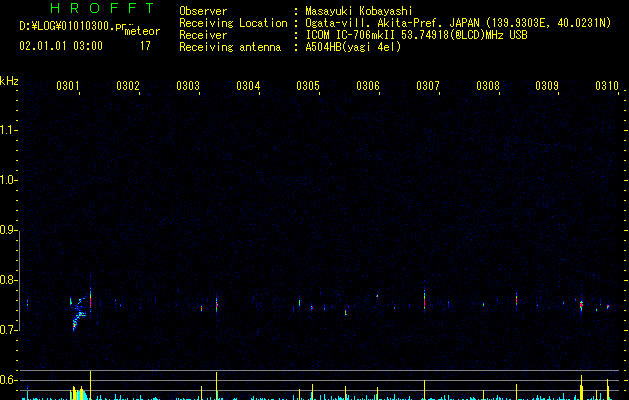This screenshot has height=400, width=629.
Task: Click the 0.6 kHz frequency tick label
Action: pyautogui.click(x=7, y=380)
